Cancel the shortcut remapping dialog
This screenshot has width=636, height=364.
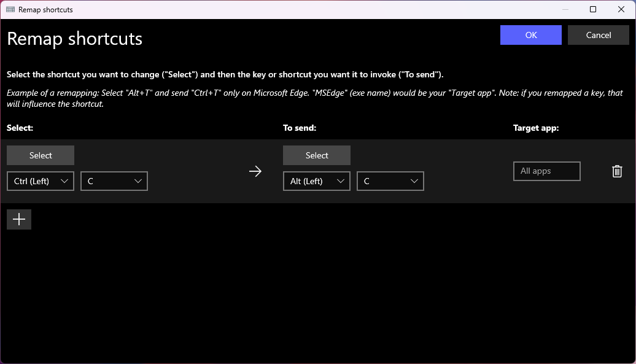[598, 35]
